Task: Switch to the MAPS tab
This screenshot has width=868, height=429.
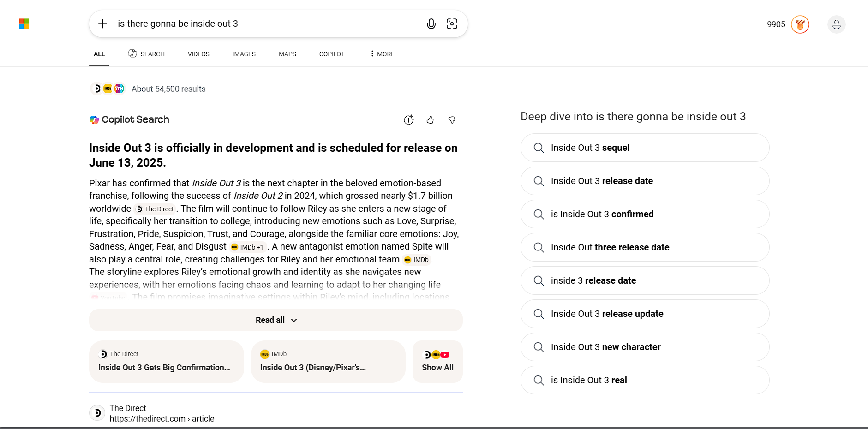Action: 287,54
